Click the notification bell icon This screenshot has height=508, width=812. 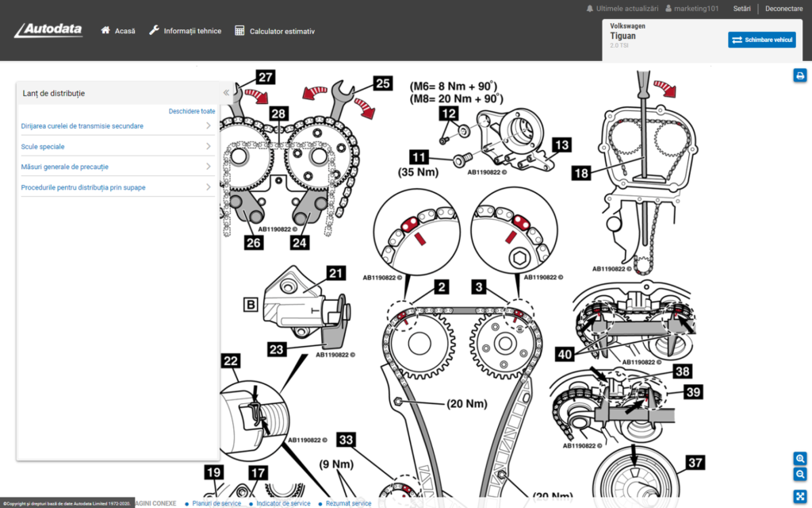[590, 8]
